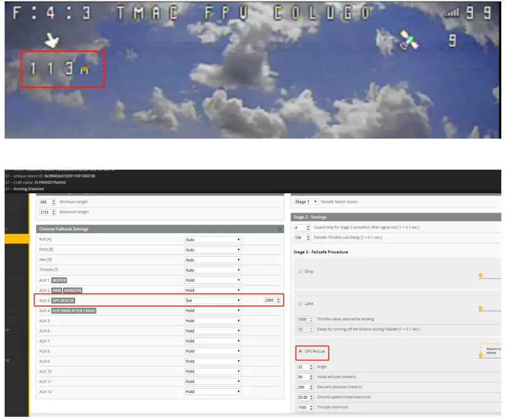The image size is (505, 420).
Task: Click the HORIZON mode tag on AUX 2
Action: 72,290
